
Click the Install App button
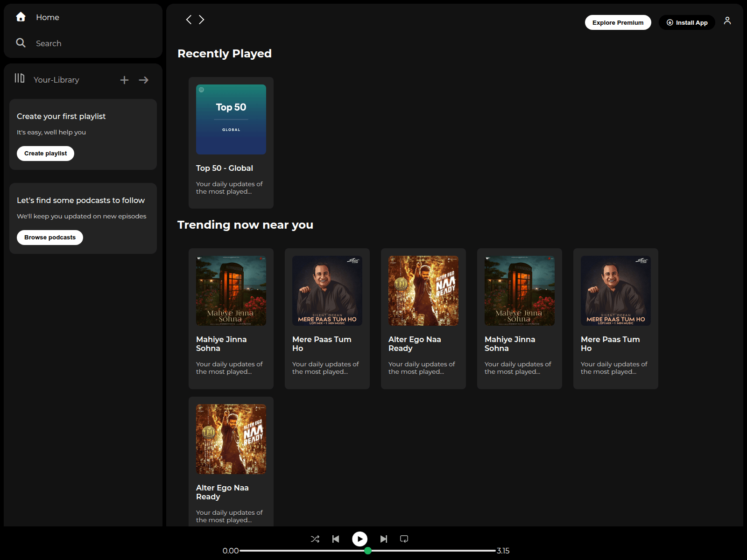687,22
